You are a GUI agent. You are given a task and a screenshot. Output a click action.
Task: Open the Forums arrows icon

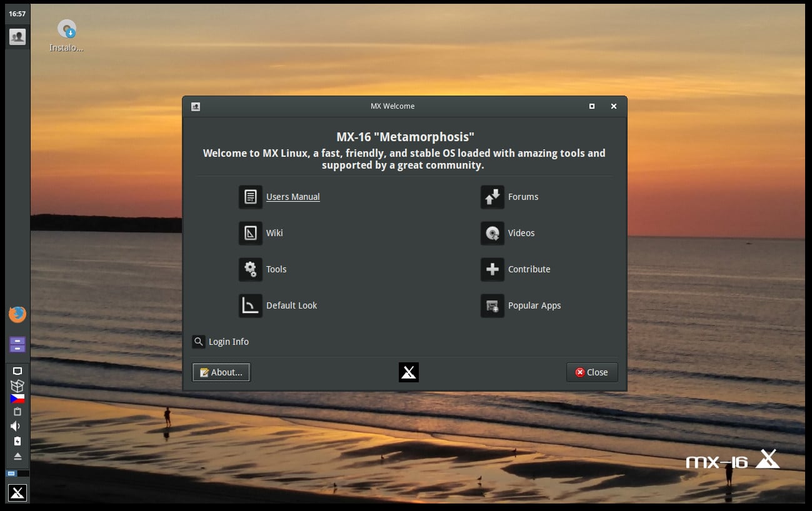coord(492,197)
